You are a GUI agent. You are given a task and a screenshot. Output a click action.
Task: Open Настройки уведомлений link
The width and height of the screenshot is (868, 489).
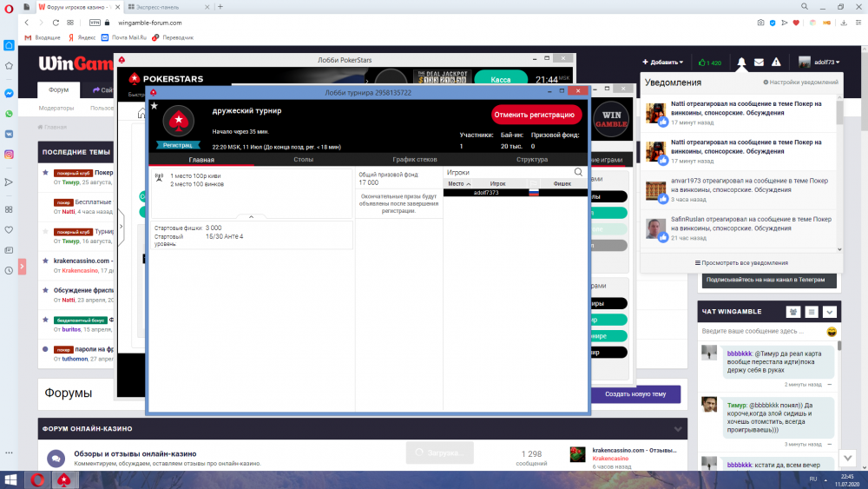click(800, 82)
